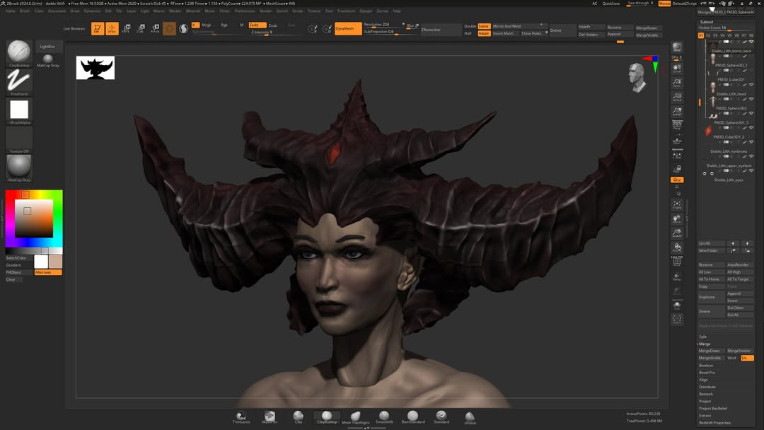Click the ZRemesher button

tap(441, 30)
